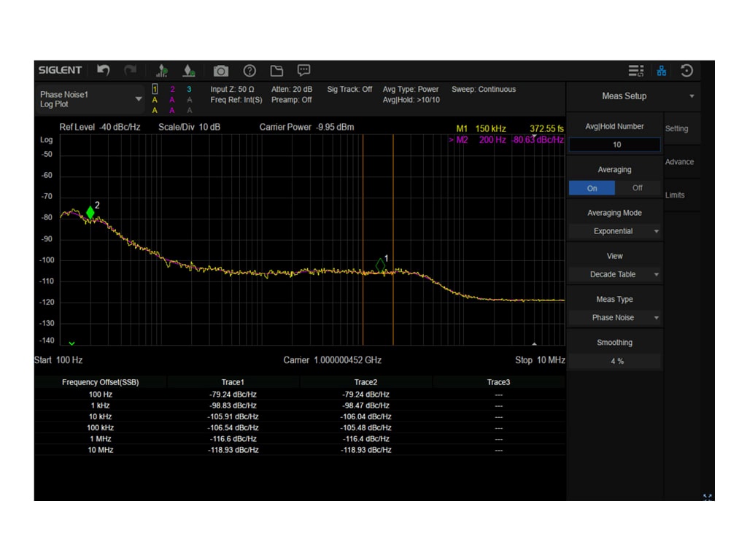Click the Start 100 Hz label

point(58,360)
